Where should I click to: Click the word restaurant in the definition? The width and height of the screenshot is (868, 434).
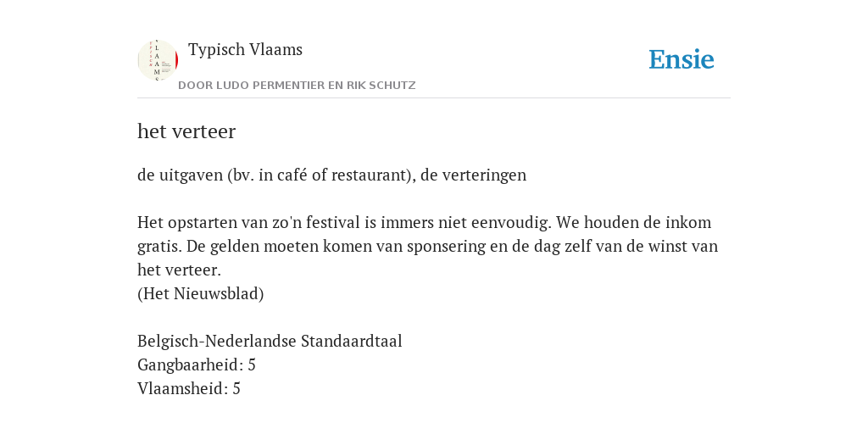pos(371,175)
